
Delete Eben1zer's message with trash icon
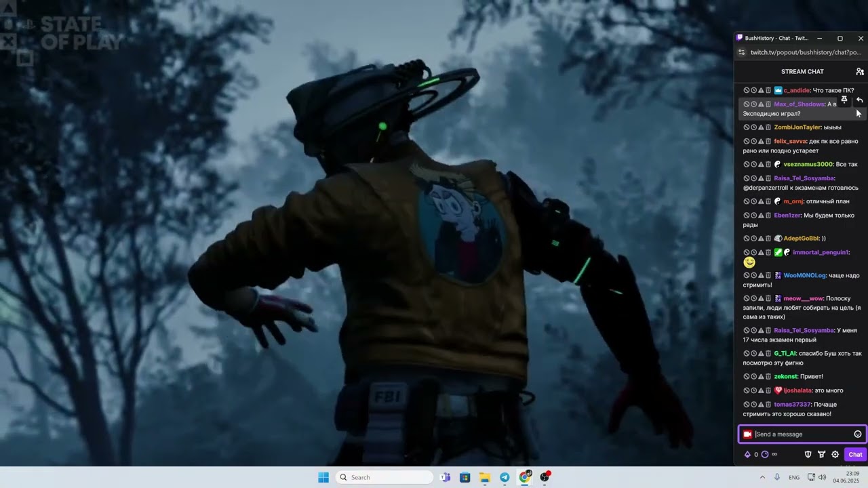click(x=768, y=216)
